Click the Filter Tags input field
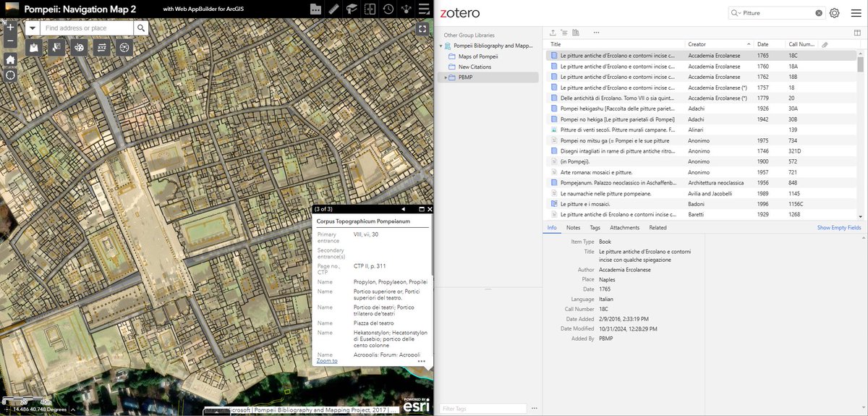 click(483, 409)
